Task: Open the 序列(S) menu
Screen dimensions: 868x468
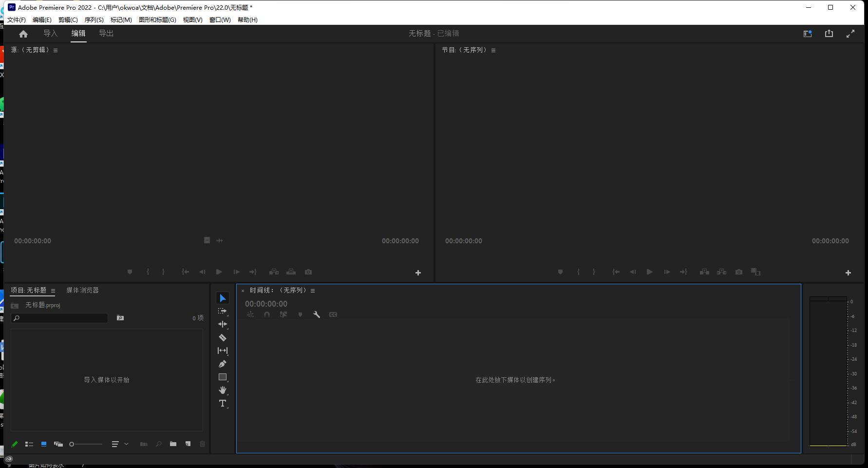Action: click(94, 20)
